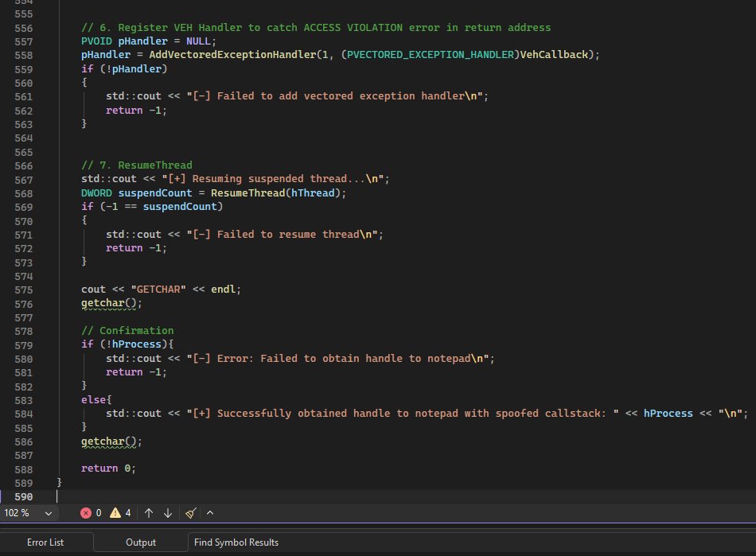The image size is (756, 556).
Task: Click the '// 6. Register VEH Handler' comment
Action: (316, 28)
